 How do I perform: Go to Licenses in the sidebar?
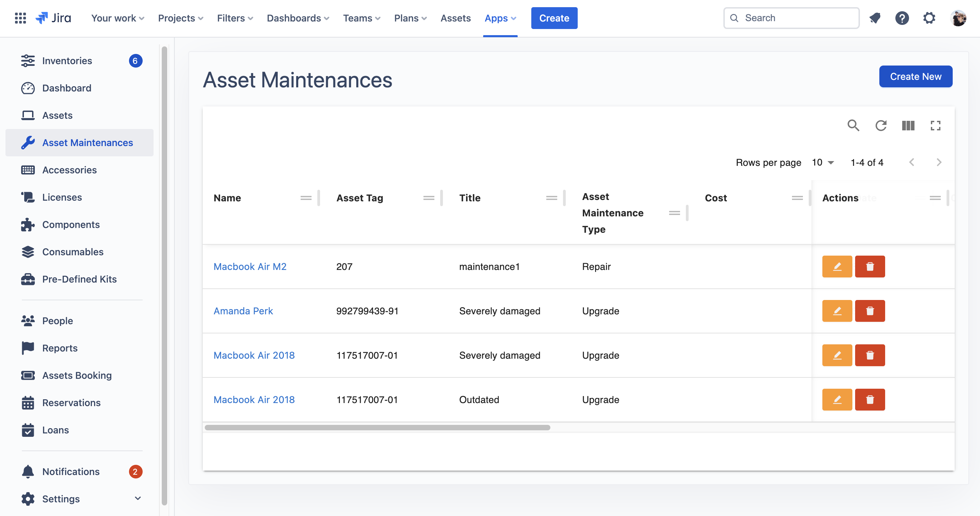point(62,197)
